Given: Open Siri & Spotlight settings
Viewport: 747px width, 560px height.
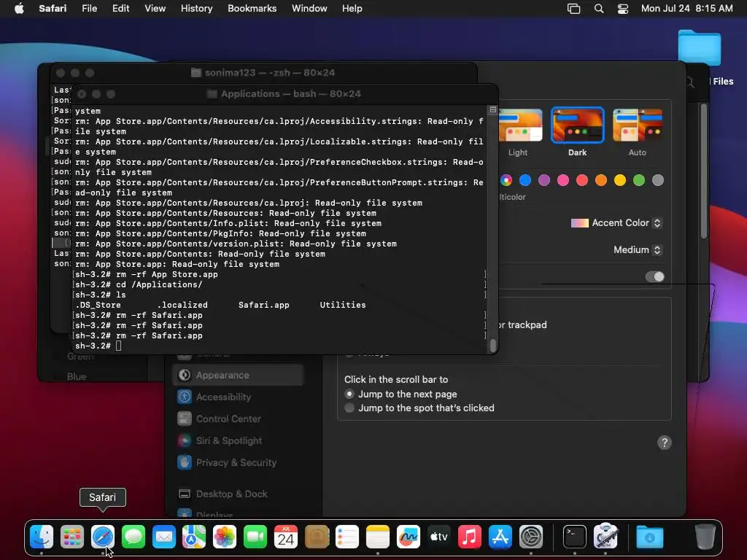Looking at the screenshot, I should [x=239, y=441].
